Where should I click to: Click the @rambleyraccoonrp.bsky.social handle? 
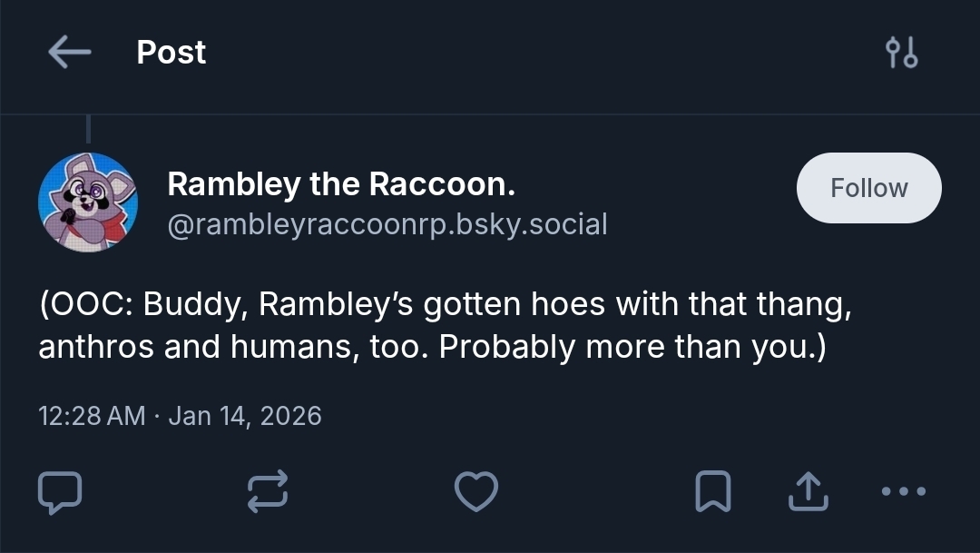(387, 224)
